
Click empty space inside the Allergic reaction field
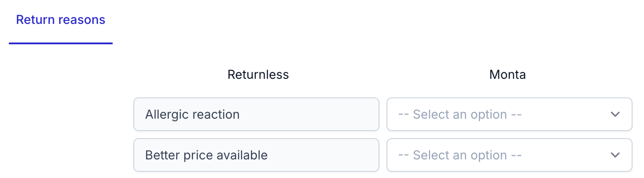click(318, 115)
